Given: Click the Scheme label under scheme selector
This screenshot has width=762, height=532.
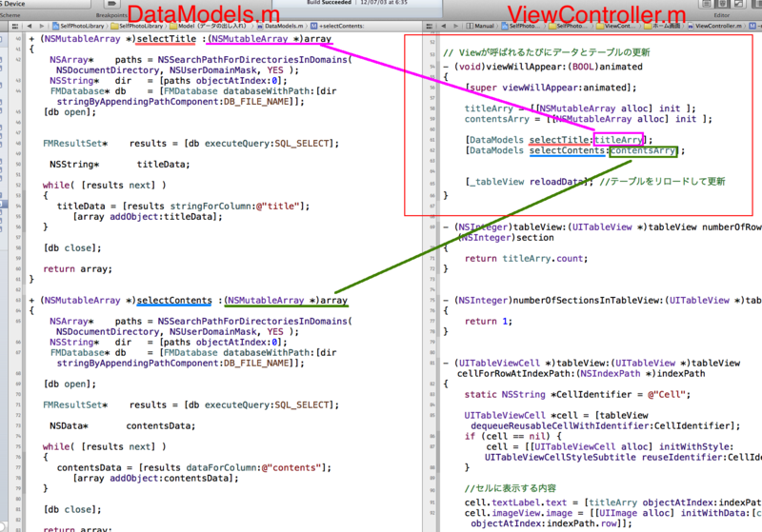Looking at the screenshot, I should [10, 15].
